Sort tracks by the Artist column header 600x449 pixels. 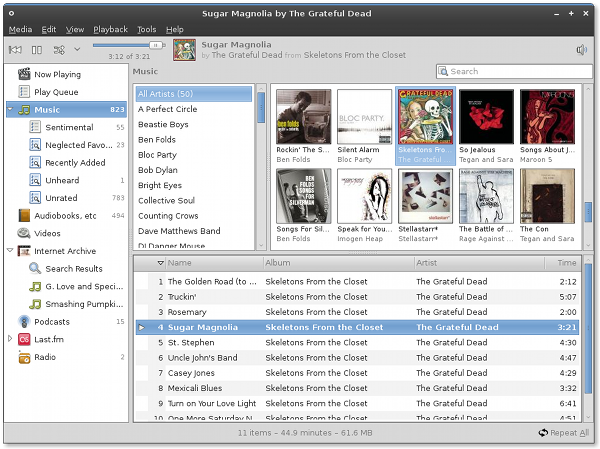click(x=479, y=263)
